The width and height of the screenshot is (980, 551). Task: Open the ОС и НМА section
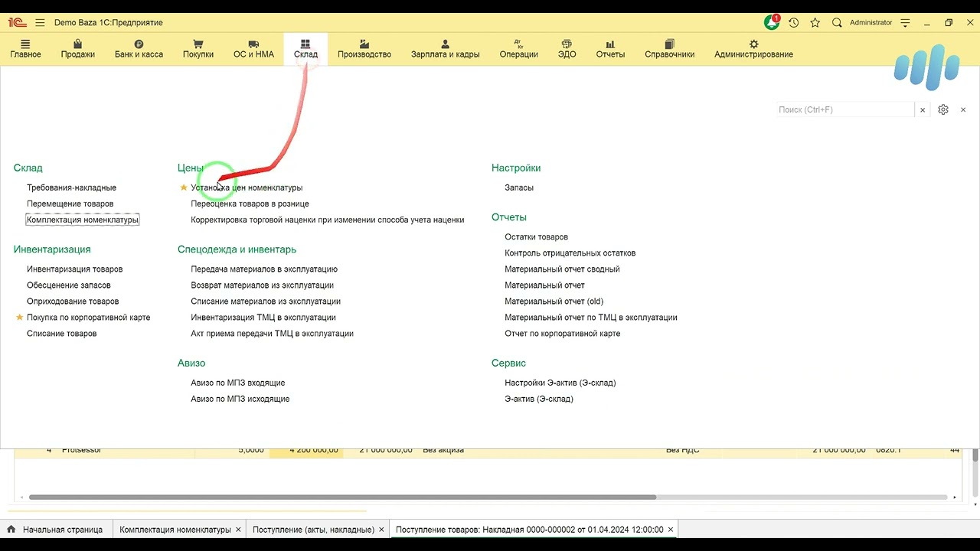coord(253,49)
